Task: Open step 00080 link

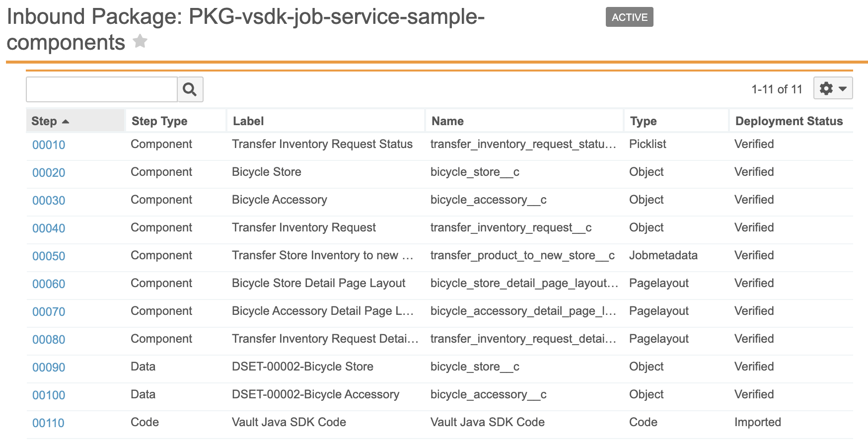Action: (x=49, y=340)
